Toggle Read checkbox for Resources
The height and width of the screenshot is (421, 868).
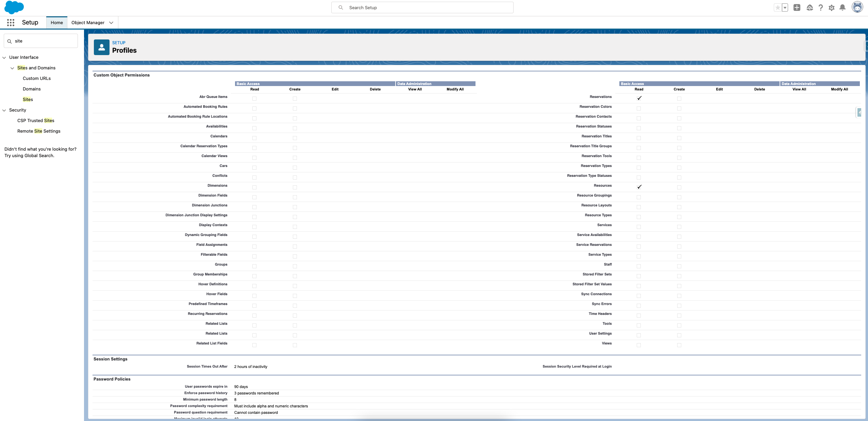[639, 187]
